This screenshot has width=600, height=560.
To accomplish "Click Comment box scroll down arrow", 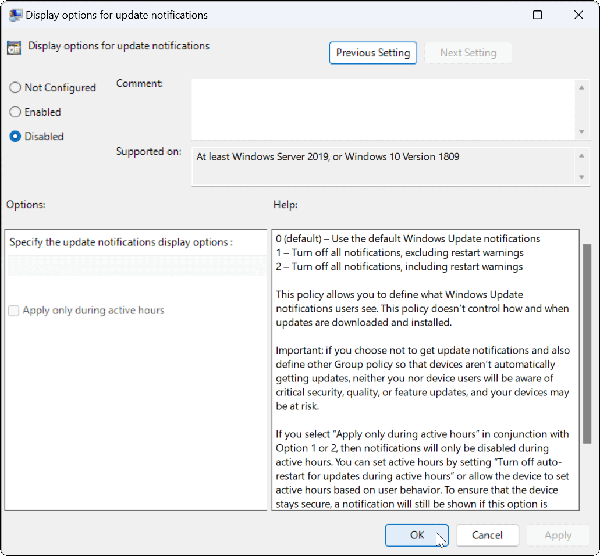I will 582,132.
